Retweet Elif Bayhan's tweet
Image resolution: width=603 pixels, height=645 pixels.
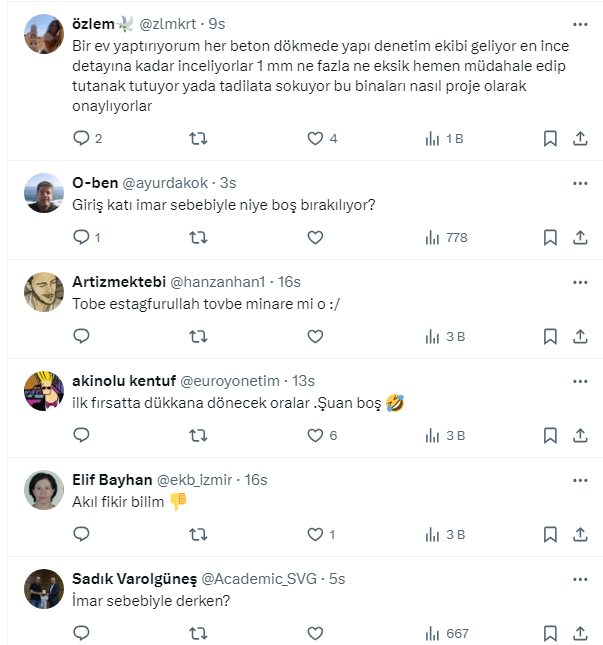(198, 535)
